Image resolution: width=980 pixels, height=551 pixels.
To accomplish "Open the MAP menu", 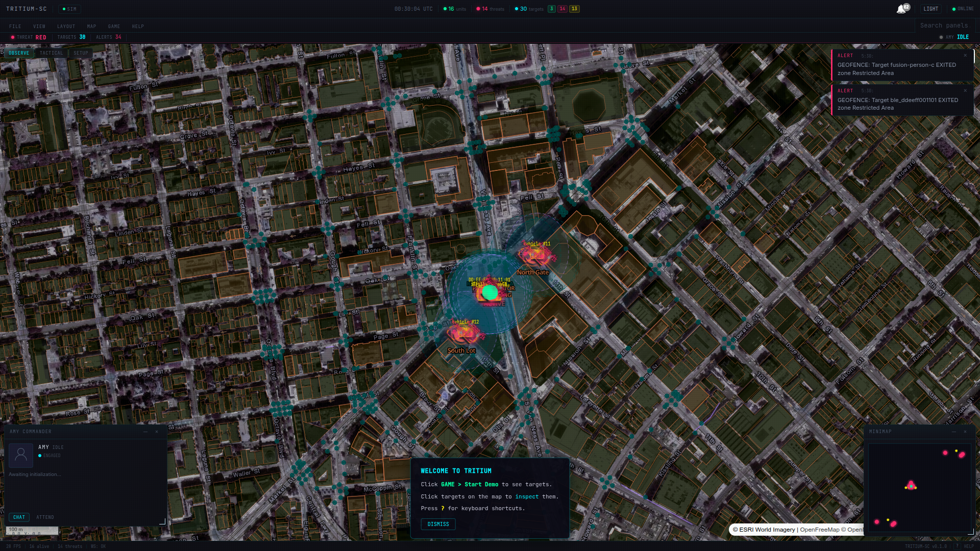I will [92, 27].
